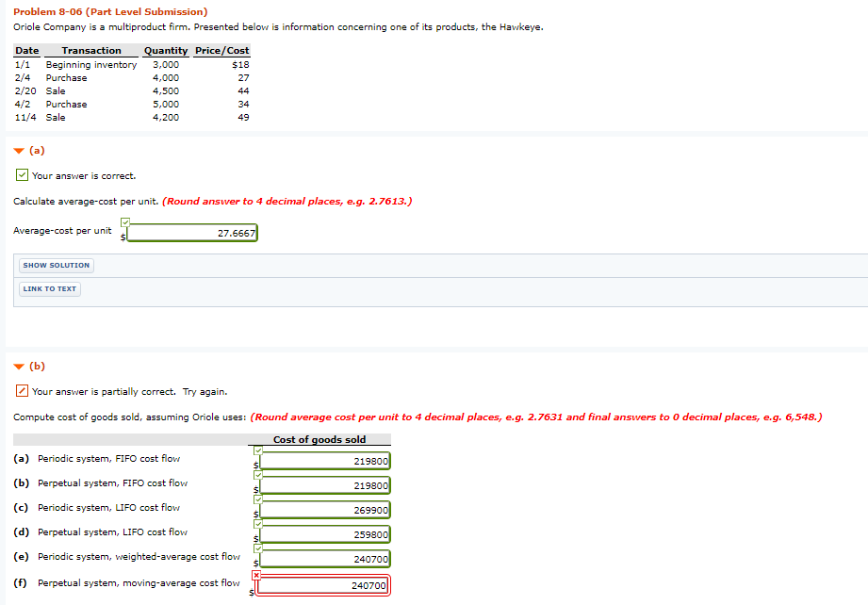Click the Show Solution button
Screen dimensions: 868x605
click(56, 266)
